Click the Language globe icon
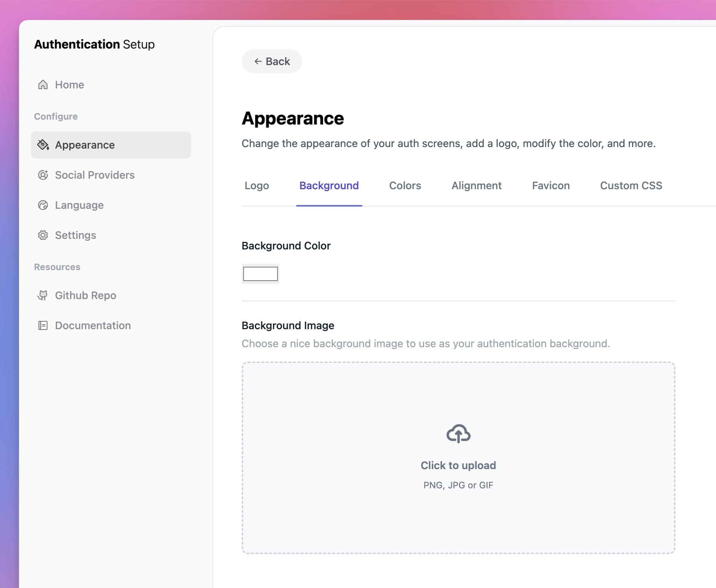 point(43,205)
